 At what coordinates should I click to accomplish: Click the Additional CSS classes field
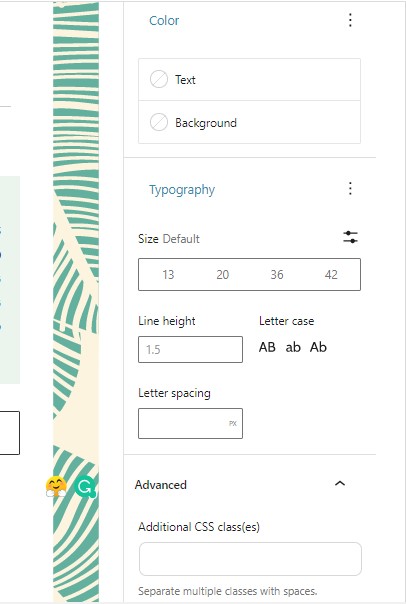(250, 559)
